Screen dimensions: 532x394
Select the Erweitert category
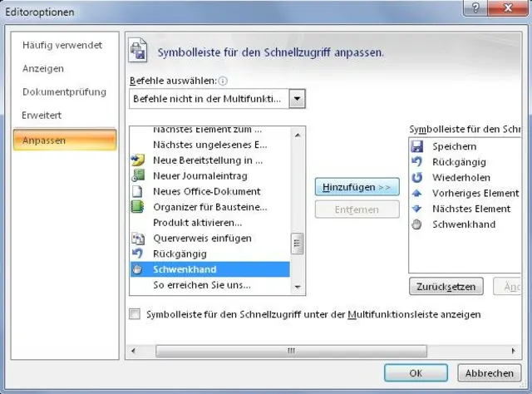click(42, 116)
